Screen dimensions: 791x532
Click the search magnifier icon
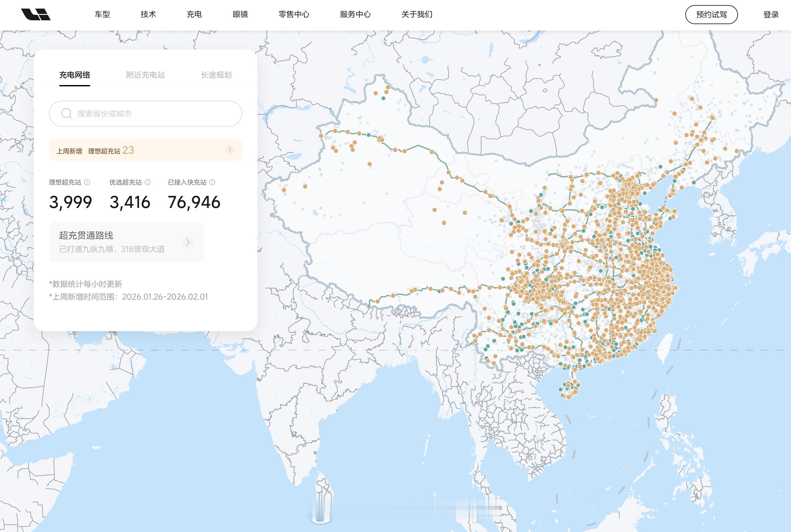click(x=66, y=114)
